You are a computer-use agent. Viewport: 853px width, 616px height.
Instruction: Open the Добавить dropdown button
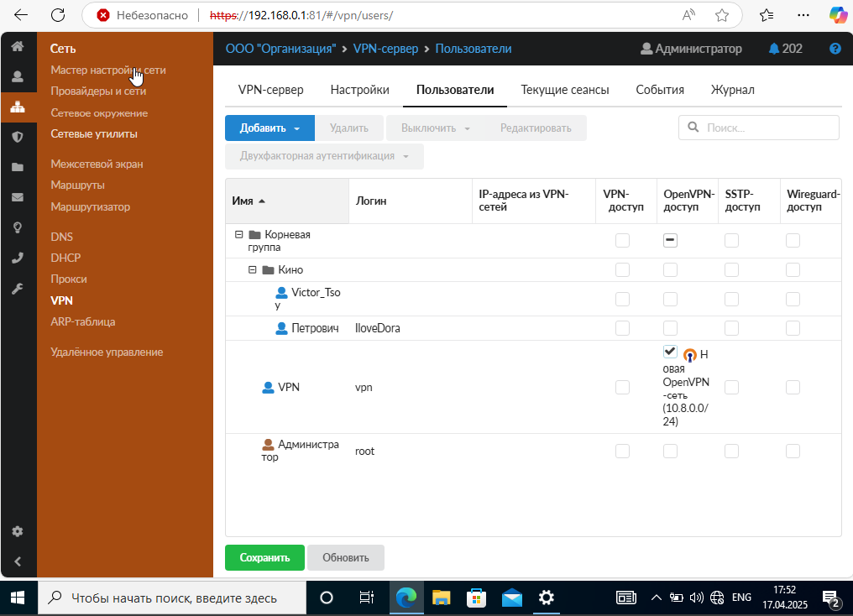tap(270, 128)
